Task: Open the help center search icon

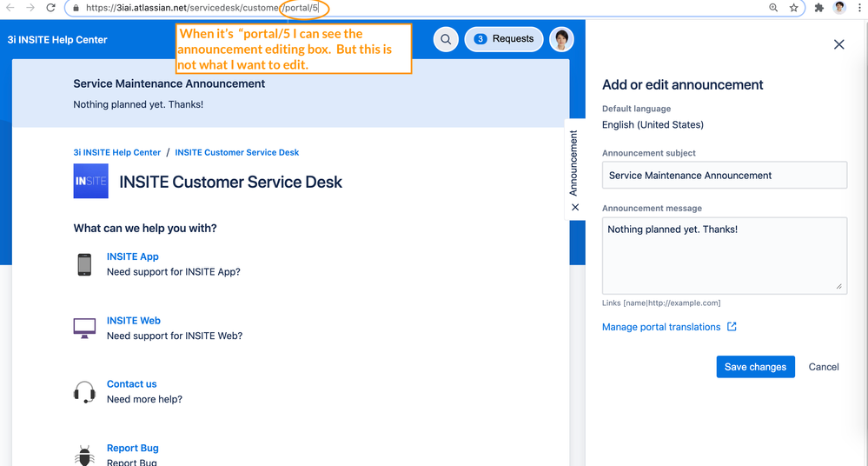Action: pos(446,39)
